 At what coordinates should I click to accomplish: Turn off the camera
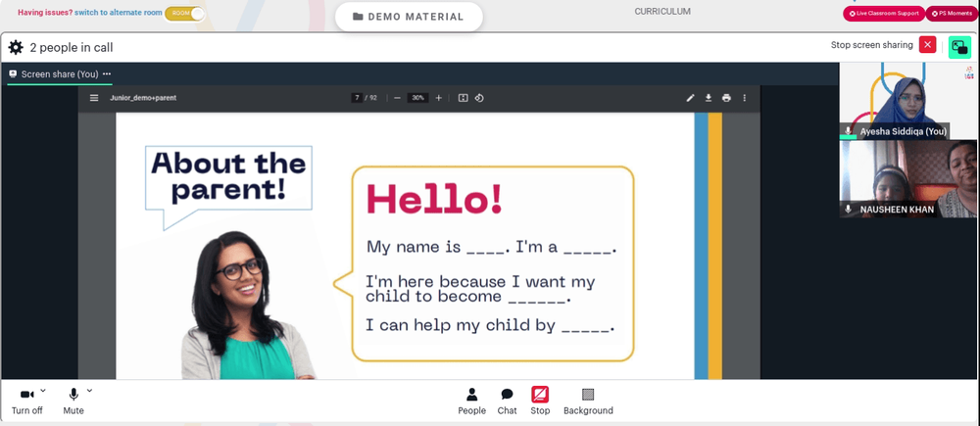26,401
